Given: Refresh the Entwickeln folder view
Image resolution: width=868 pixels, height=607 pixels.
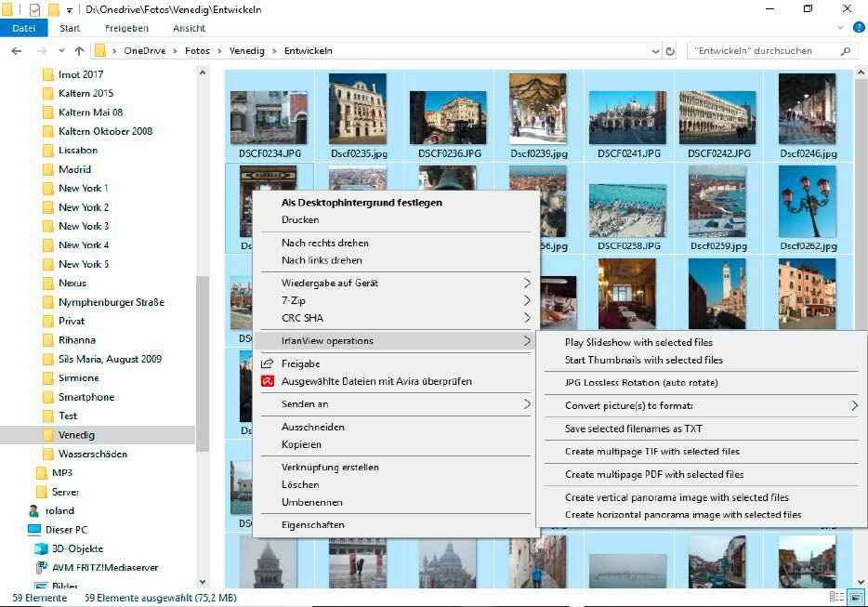Looking at the screenshot, I should pyautogui.click(x=670, y=51).
